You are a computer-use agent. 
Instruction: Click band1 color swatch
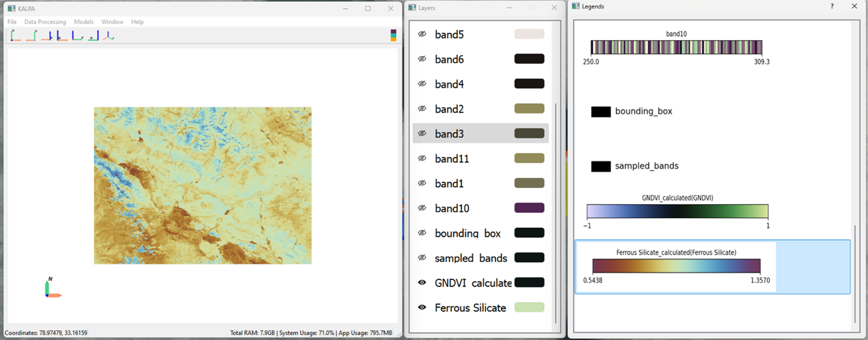coord(529,183)
